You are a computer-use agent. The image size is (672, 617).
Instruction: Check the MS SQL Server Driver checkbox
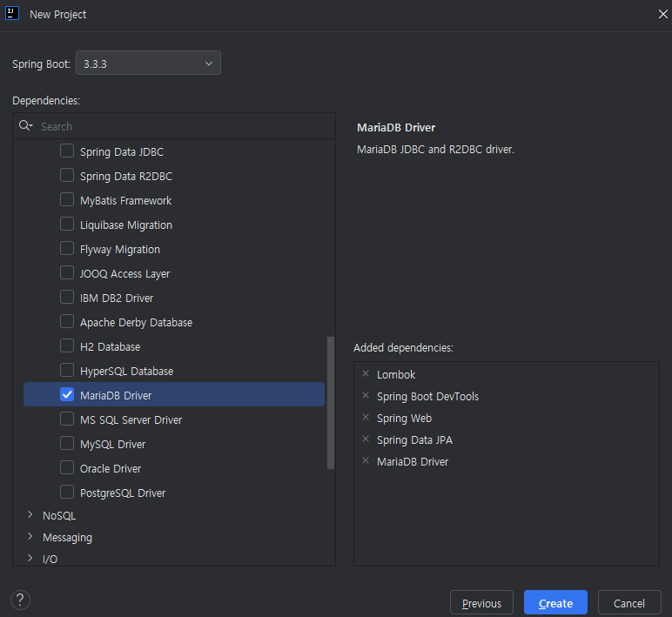(x=67, y=419)
